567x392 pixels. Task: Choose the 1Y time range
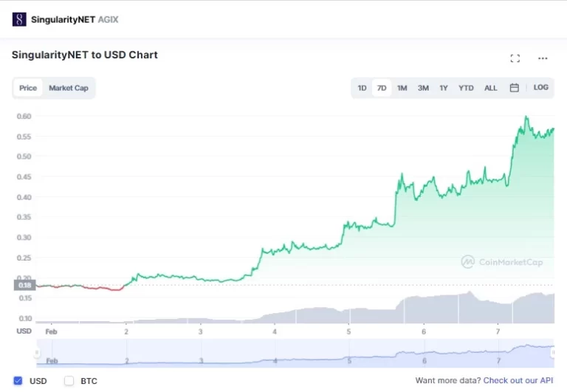coord(444,88)
